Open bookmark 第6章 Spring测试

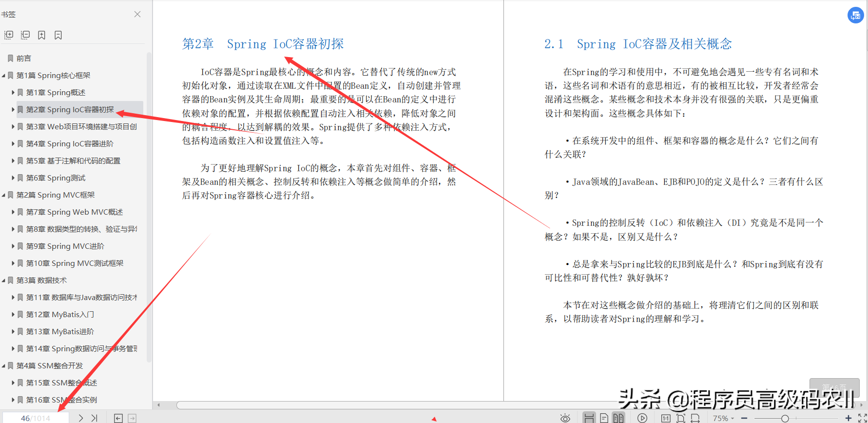pos(56,178)
